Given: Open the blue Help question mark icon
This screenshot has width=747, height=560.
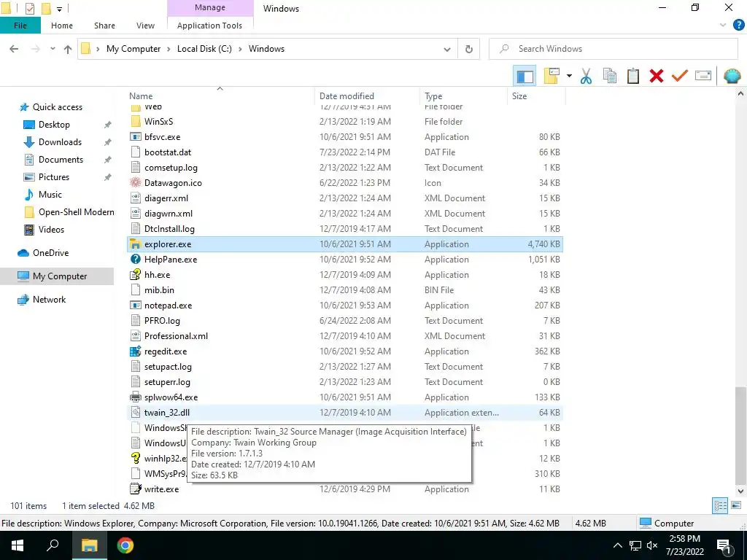Looking at the screenshot, I should click(x=738, y=26).
